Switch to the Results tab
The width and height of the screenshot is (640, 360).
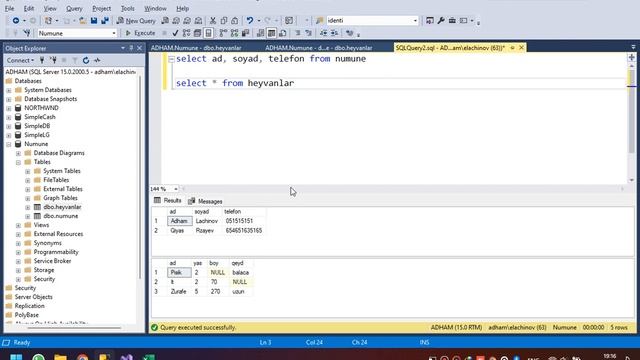pos(168,200)
